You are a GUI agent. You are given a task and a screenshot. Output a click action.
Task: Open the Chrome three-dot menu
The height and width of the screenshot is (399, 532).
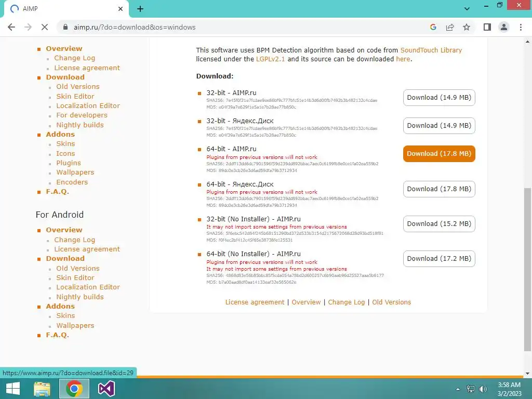(521, 27)
